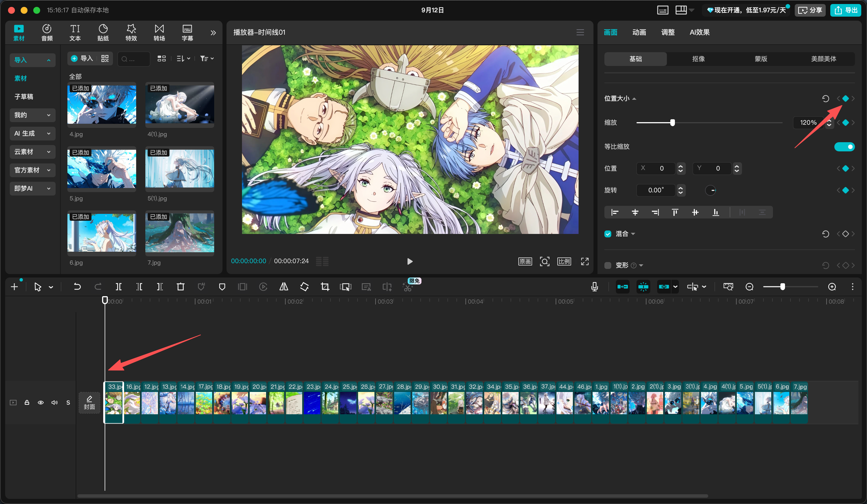Toggle auto snapping in timeline toolbar
This screenshot has width=867, height=504.
pyautogui.click(x=643, y=287)
